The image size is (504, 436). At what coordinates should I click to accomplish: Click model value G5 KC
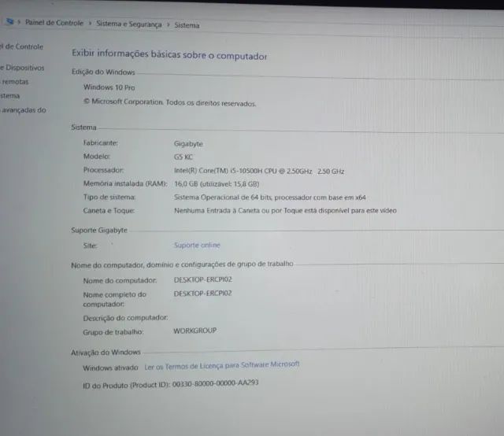coord(183,157)
